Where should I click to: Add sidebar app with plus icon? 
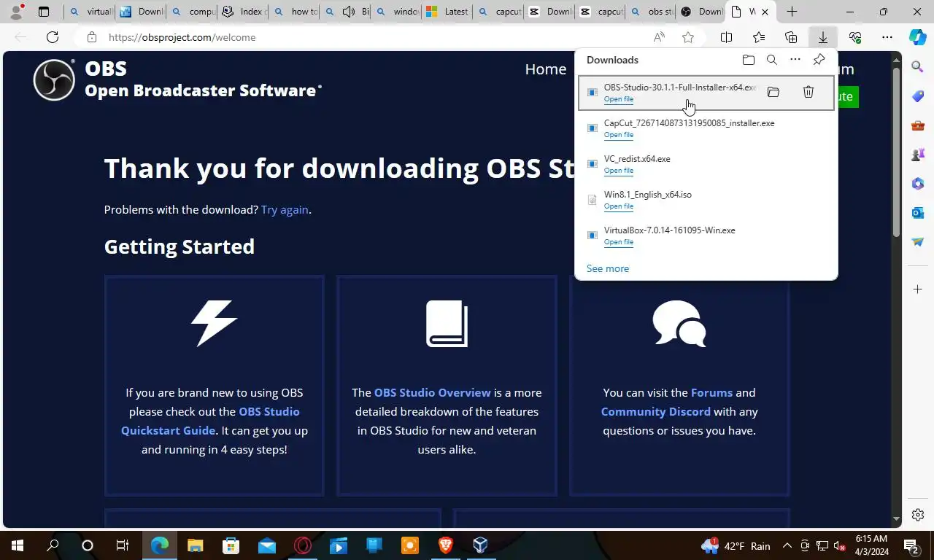point(917,289)
